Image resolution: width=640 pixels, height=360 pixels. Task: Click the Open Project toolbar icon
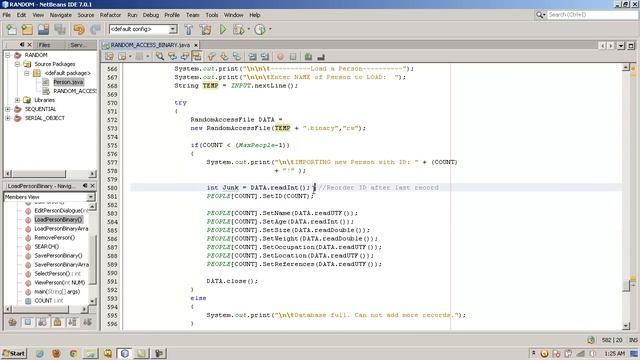(x=43, y=29)
